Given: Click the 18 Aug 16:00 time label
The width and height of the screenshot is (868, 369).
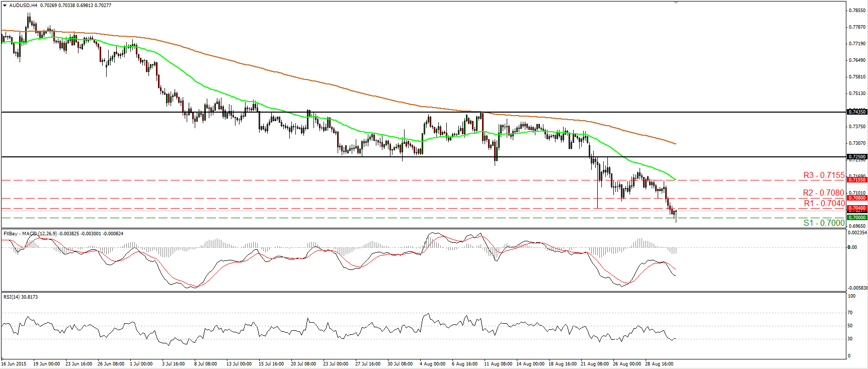Looking at the screenshot, I should click(x=563, y=364).
